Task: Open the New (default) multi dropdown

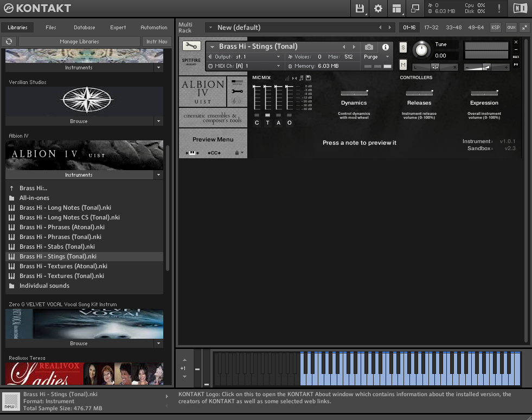Action: coord(210,28)
